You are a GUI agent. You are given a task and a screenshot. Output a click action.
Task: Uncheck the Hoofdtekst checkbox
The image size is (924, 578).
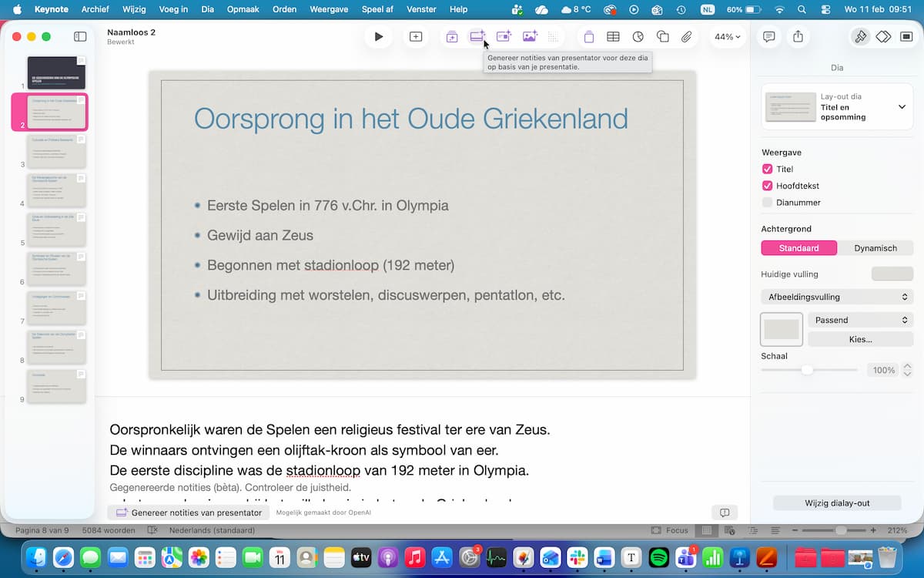[767, 186]
